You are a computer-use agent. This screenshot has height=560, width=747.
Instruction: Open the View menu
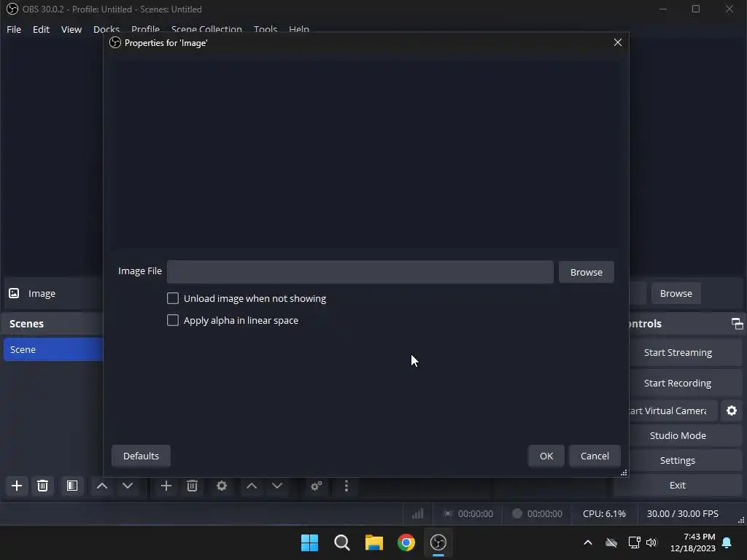(x=71, y=29)
